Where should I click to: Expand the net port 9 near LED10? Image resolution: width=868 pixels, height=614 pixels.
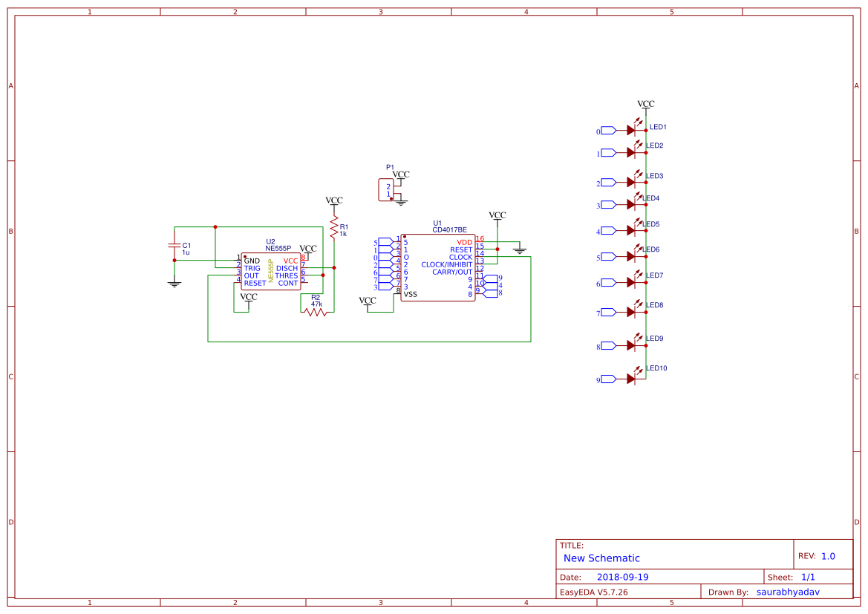[607, 378]
